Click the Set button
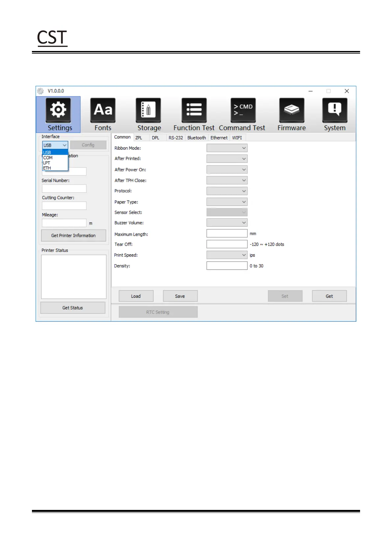 [x=285, y=296]
